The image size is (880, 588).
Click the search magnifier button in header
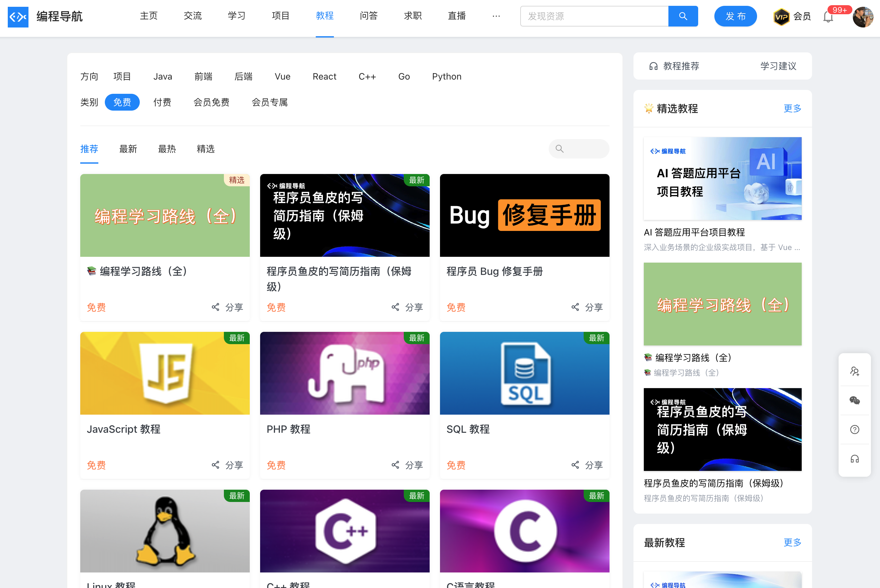(x=683, y=16)
